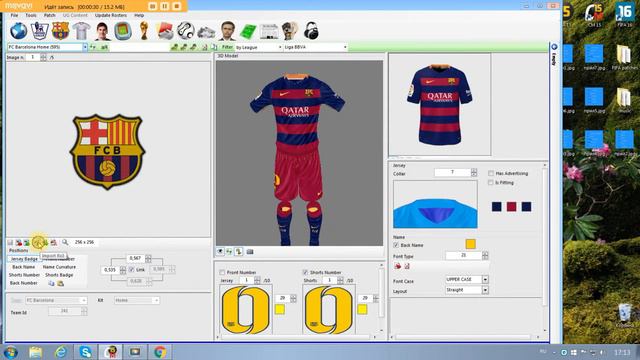Click the yellow shorts number color swatch

pos(362,310)
